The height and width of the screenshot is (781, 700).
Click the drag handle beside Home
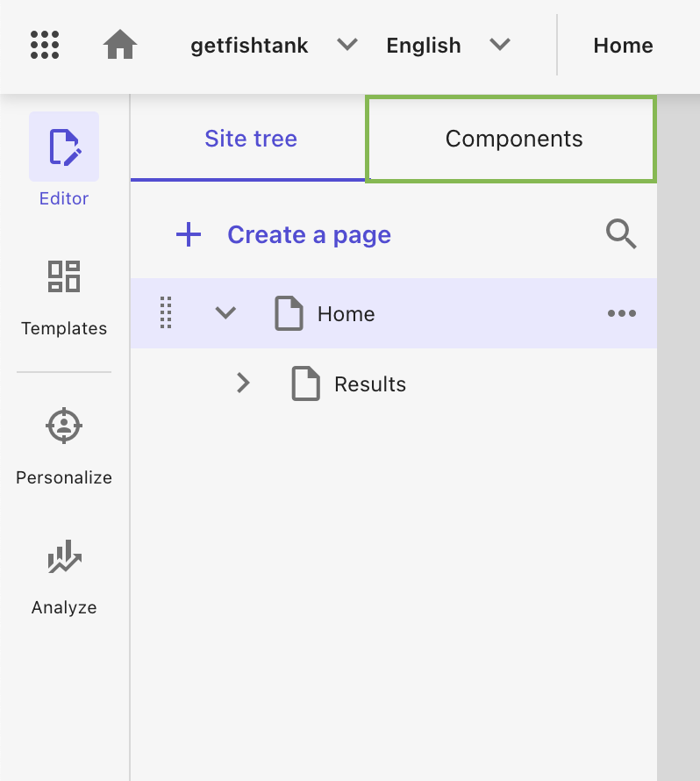tap(166, 312)
